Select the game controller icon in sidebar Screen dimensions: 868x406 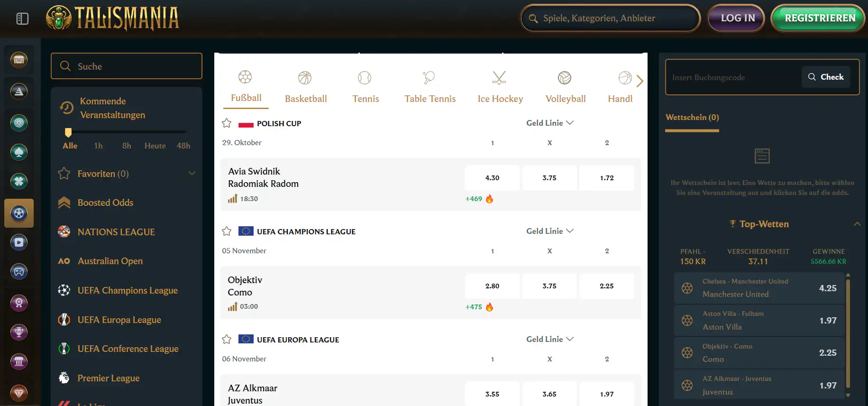19,272
